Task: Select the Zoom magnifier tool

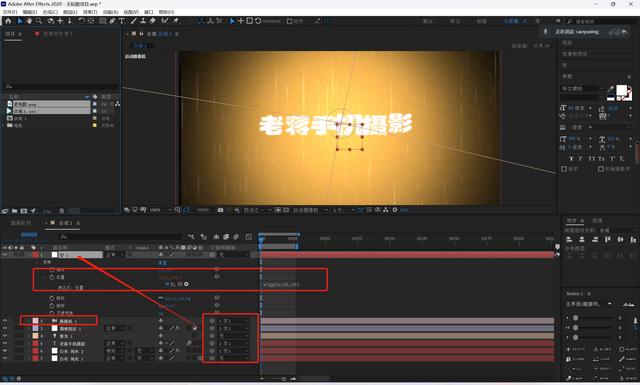Action: (x=39, y=21)
